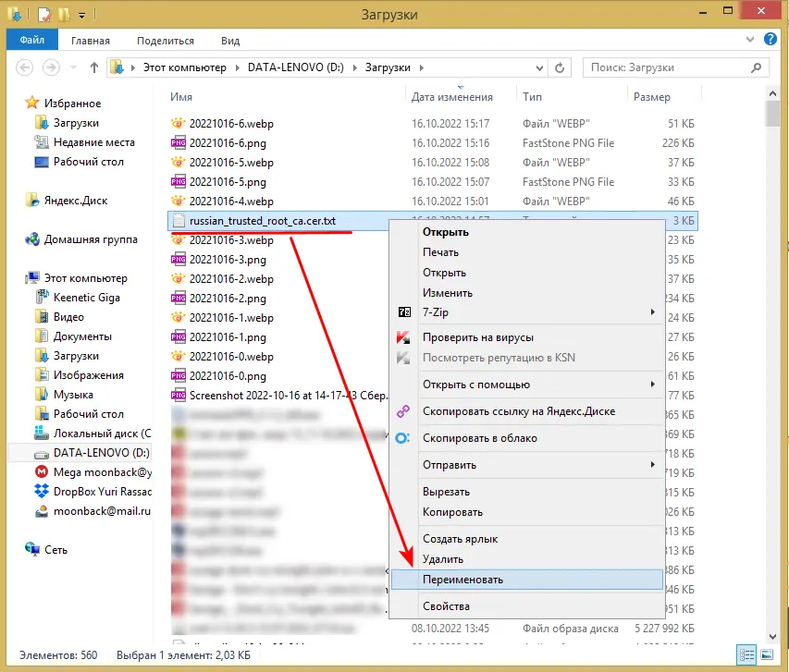Viewport: 789px width, 672px height.
Task: Expand path chevron after DATA-LENOVO (D:)
Action: click(x=354, y=67)
